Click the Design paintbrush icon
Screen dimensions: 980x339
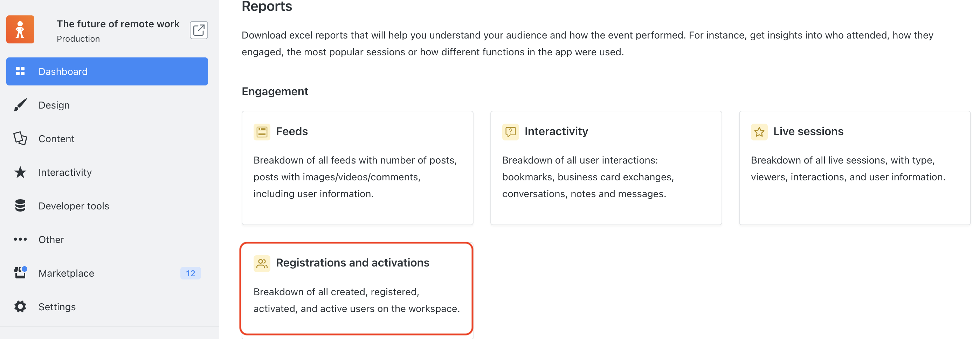point(20,105)
